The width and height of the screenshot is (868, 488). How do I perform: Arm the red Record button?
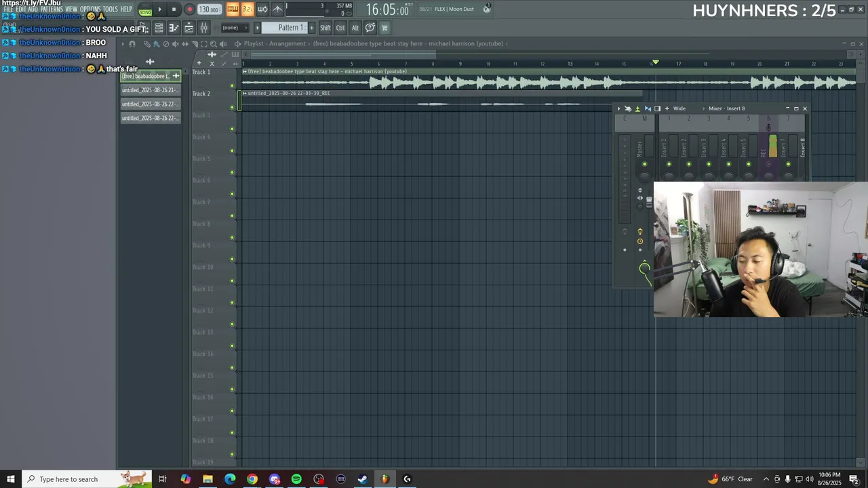(x=189, y=9)
